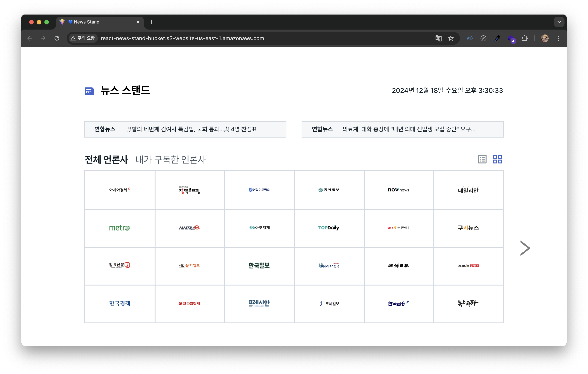588x374 pixels.
Task: Click the metro publisher logo cell
Action: point(119,228)
